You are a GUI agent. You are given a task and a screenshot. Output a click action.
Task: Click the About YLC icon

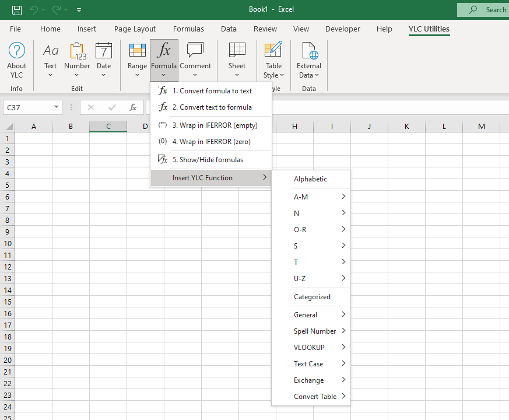16,51
